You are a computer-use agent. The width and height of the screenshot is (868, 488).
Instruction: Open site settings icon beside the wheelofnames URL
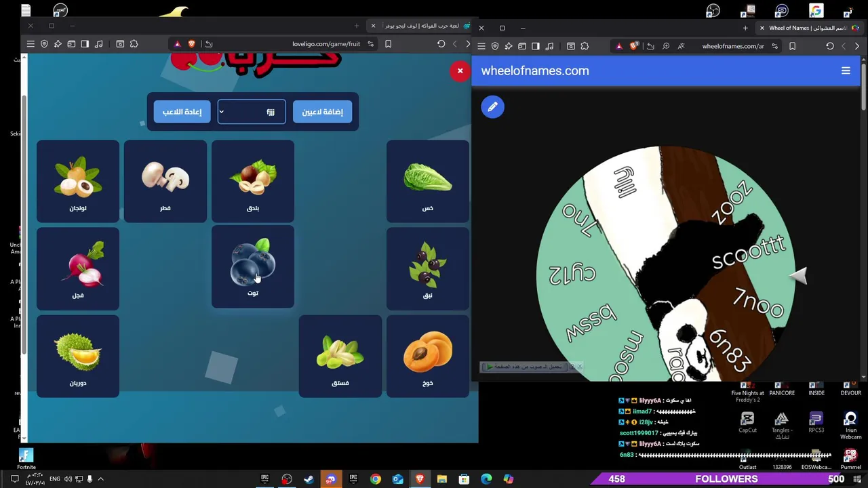click(774, 46)
